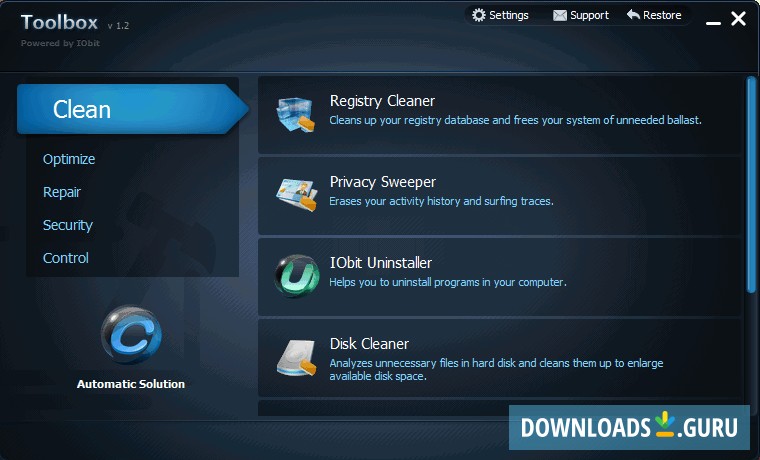Click the Support envelope icon

(x=560, y=16)
